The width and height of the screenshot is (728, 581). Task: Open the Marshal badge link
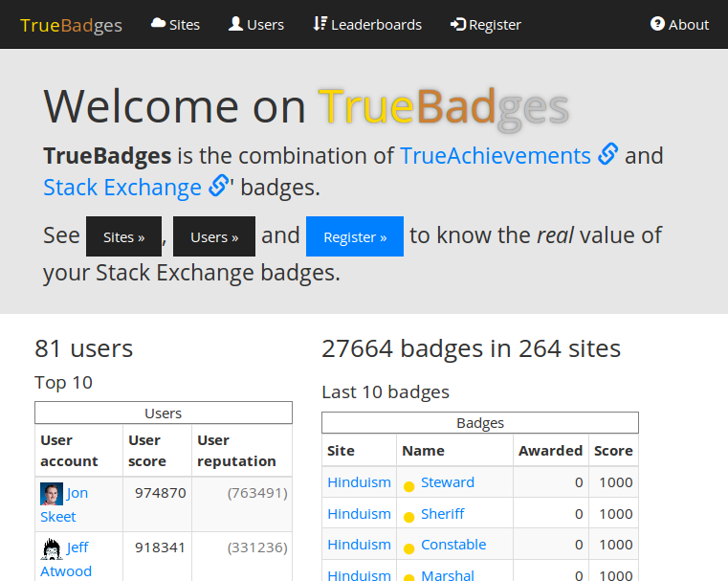pos(448,575)
